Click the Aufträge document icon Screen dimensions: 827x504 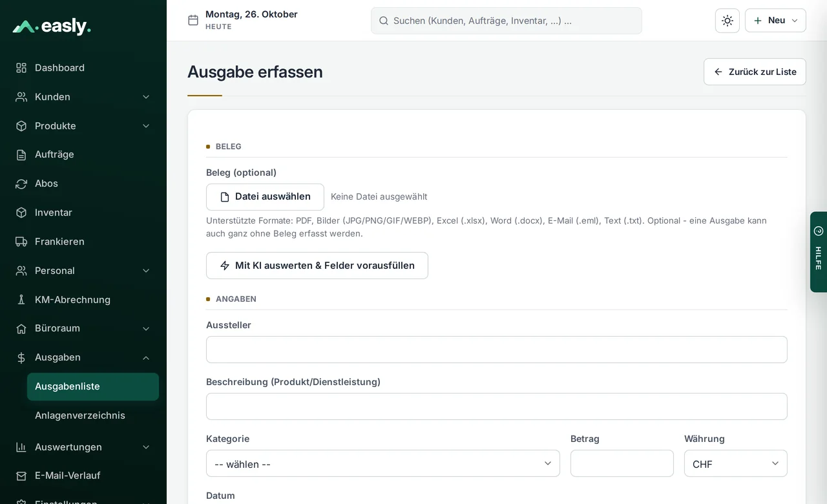coord(21,154)
